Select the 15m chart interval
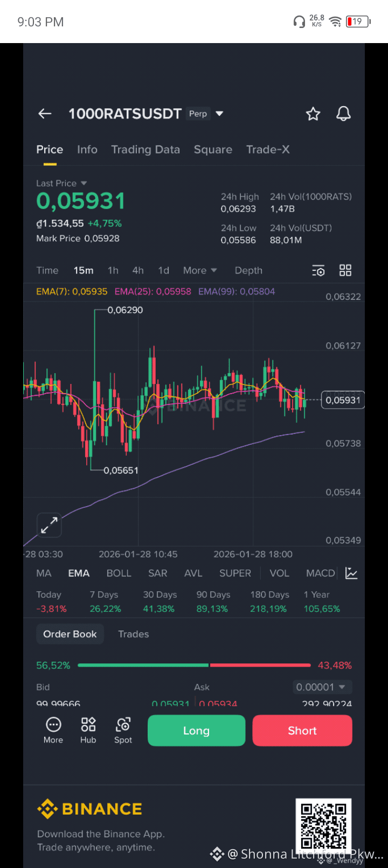The width and height of the screenshot is (388, 868). pos(84,270)
